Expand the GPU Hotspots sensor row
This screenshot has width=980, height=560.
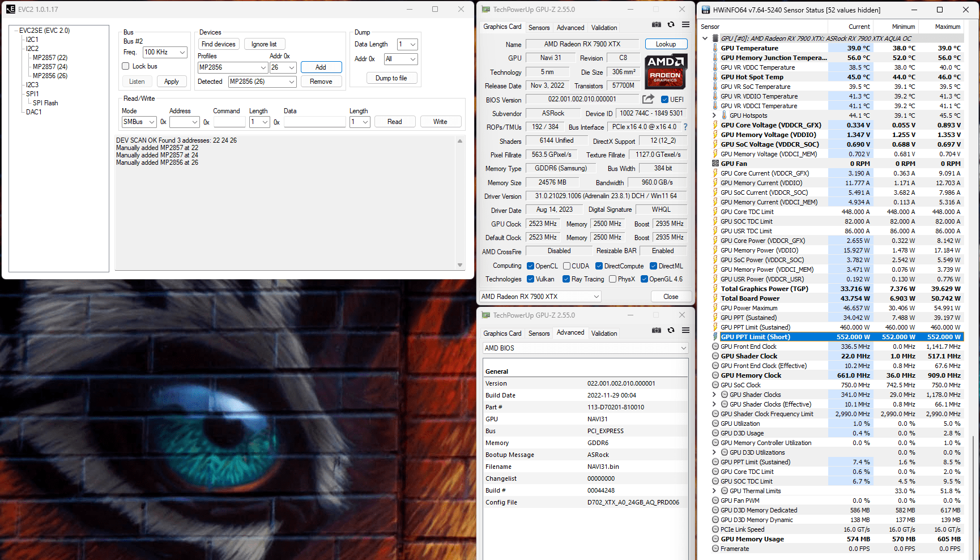pyautogui.click(x=714, y=116)
